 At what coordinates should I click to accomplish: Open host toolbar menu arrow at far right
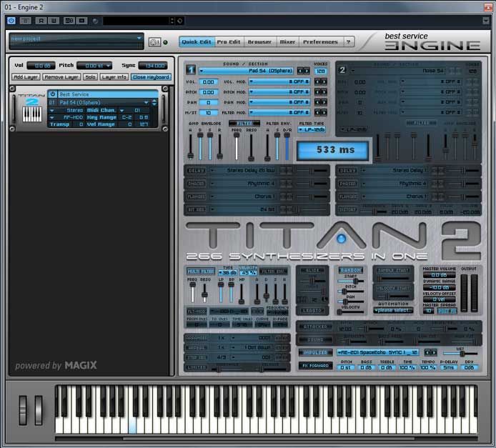[x=486, y=21]
